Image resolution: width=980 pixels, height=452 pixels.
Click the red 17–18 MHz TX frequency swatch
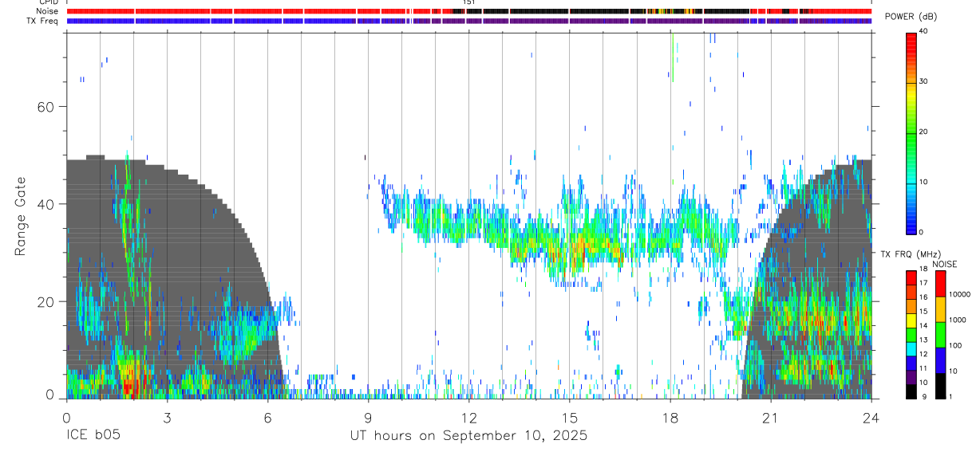coord(911,277)
